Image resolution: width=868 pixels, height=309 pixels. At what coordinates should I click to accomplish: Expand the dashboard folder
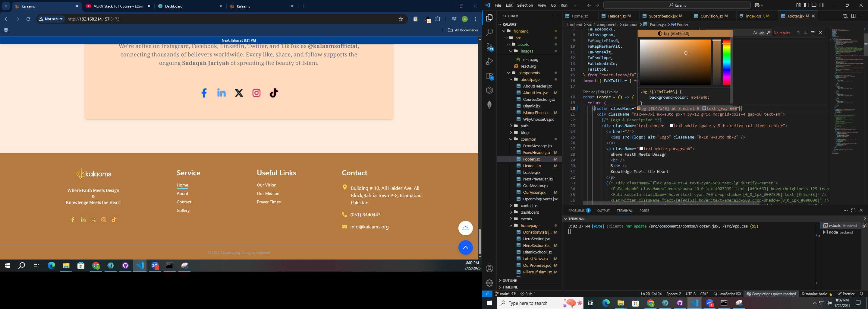(511, 212)
